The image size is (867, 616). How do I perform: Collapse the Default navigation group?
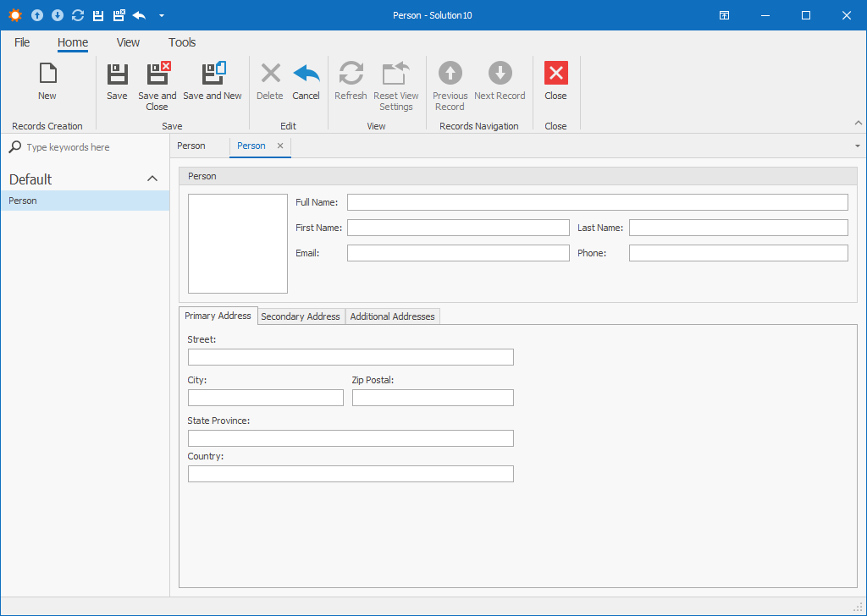click(x=152, y=179)
